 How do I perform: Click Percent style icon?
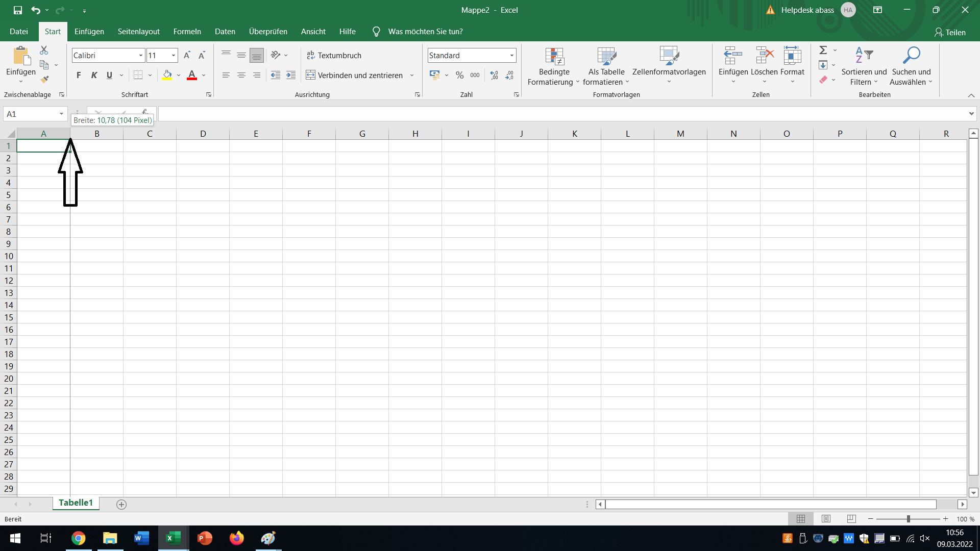pos(459,75)
